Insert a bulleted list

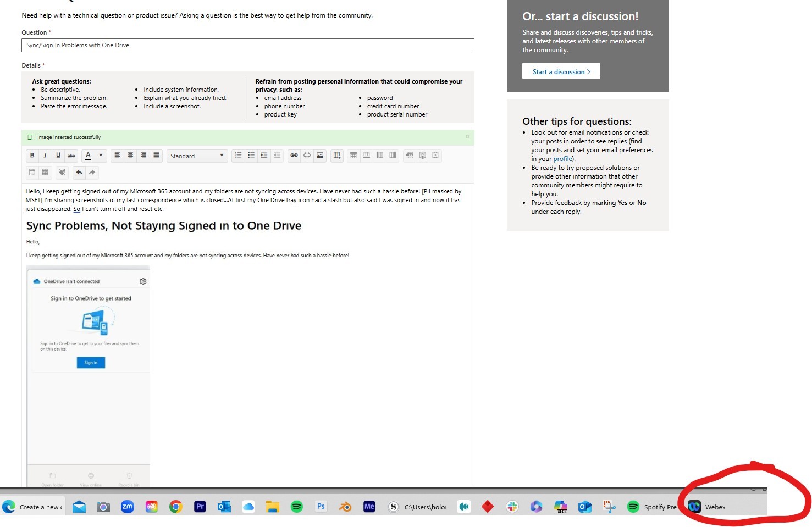click(x=251, y=156)
